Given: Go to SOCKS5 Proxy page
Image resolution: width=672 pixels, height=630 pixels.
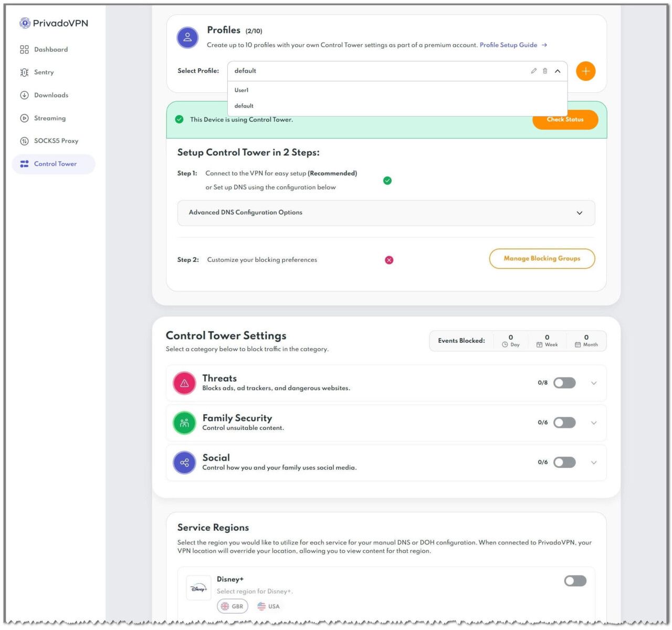Looking at the screenshot, I should tap(56, 141).
